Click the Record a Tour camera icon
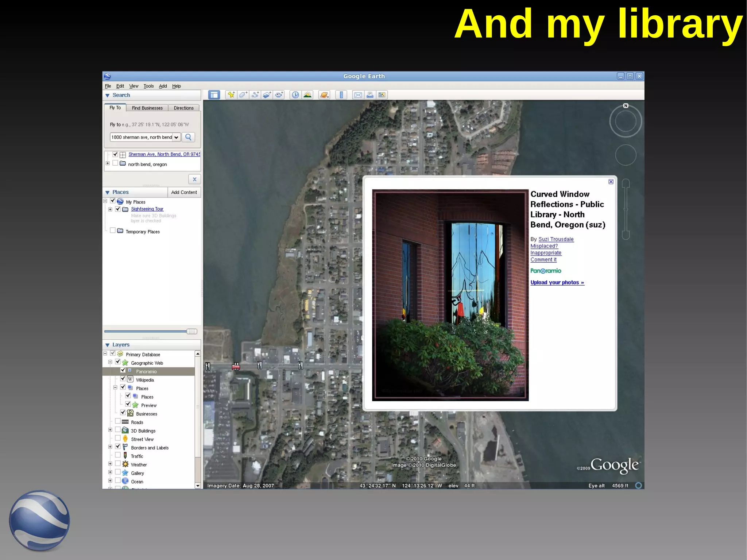Image resolution: width=747 pixels, height=560 pixels. coord(279,95)
